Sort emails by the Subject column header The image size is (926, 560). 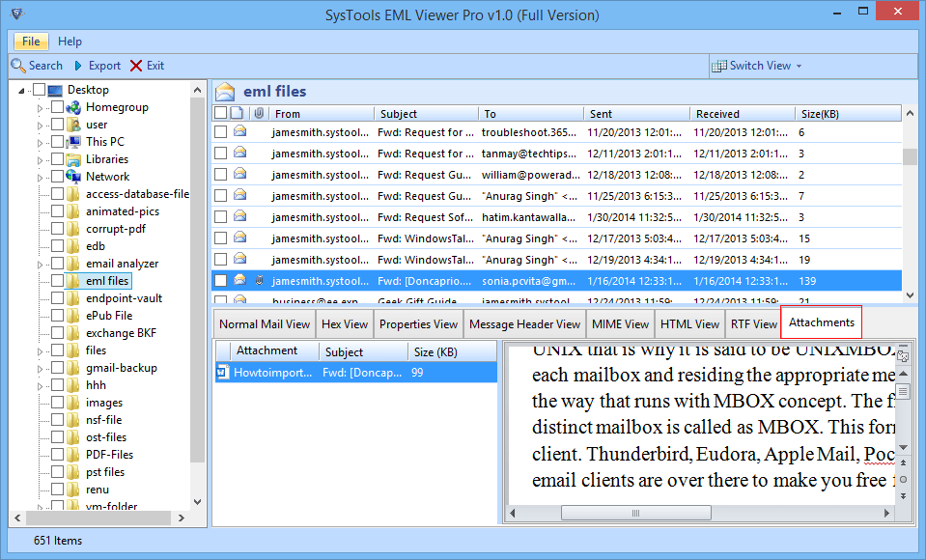click(x=427, y=113)
